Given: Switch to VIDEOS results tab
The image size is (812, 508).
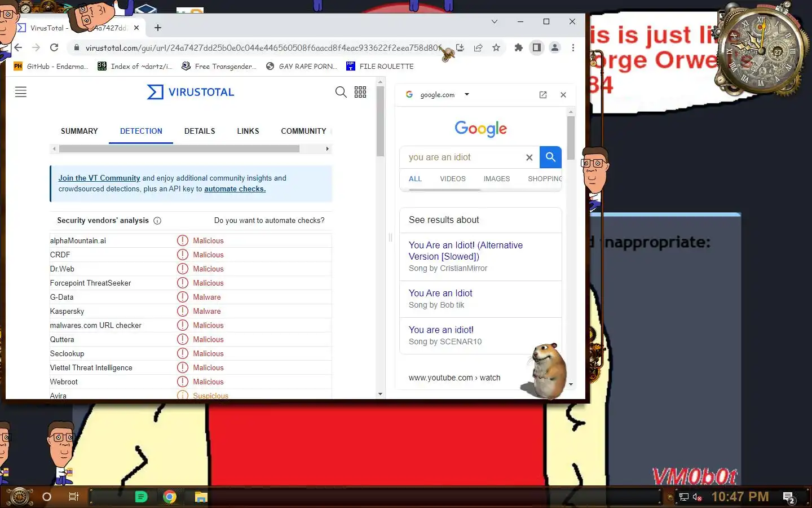Looking at the screenshot, I should (453, 179).
